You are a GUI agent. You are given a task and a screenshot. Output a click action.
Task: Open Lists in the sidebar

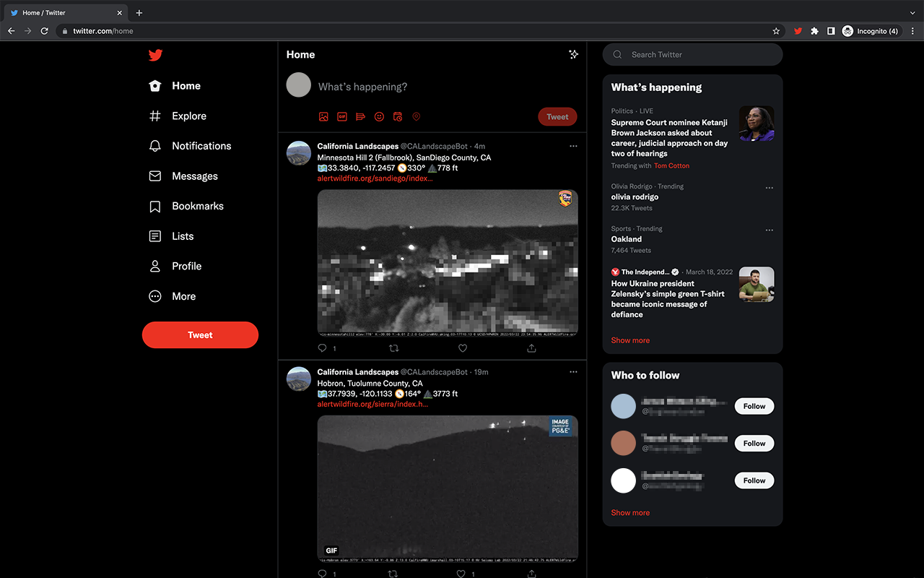(171, 236)
